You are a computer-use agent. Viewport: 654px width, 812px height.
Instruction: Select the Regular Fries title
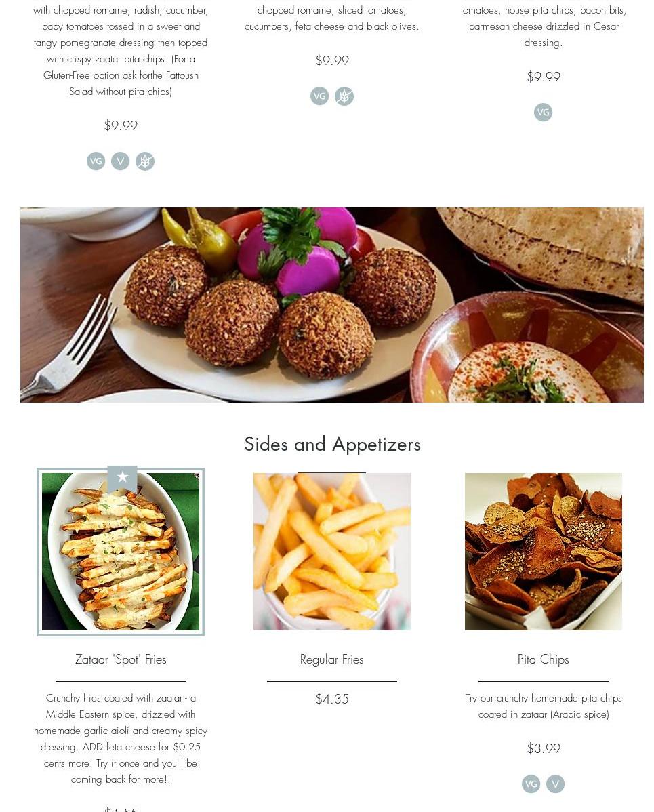tap(332, 659)
